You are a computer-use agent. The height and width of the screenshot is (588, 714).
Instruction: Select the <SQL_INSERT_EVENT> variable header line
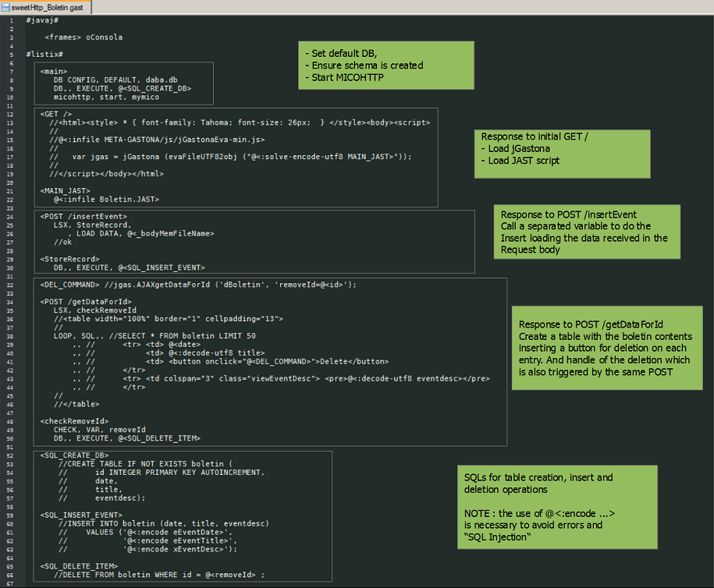point(81,515)
